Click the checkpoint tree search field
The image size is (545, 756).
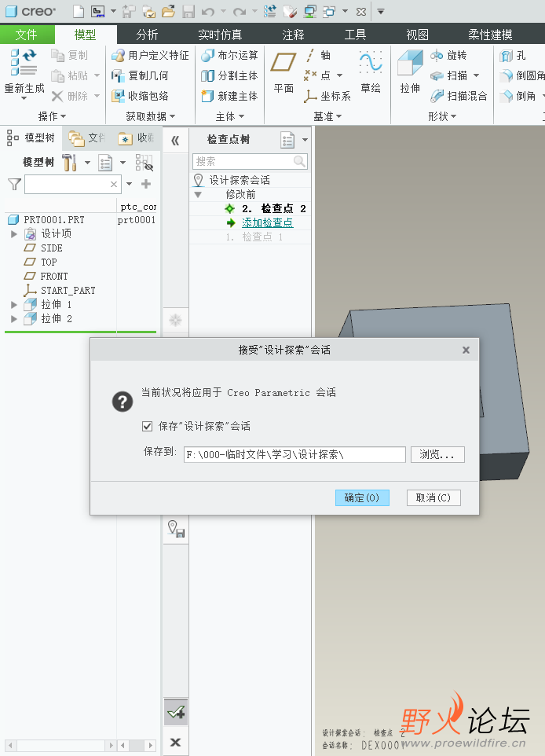point(250,162)
